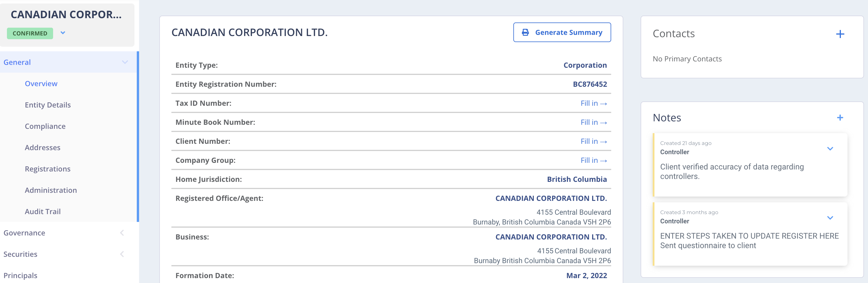Expand the note created 21 days ago
Viewport: 868px width, 283px height.
point(830,148)
